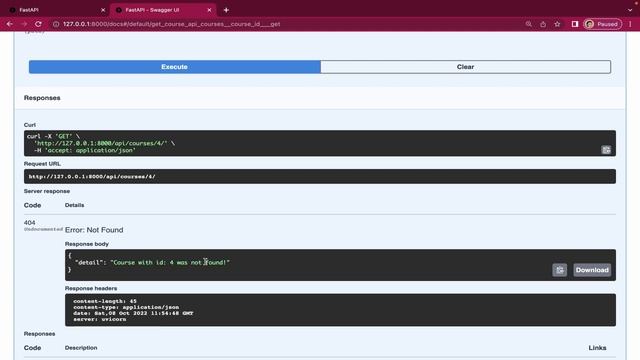Click the date response header line
The width and height of the screenshot is (640, 360).
point(133,313)
